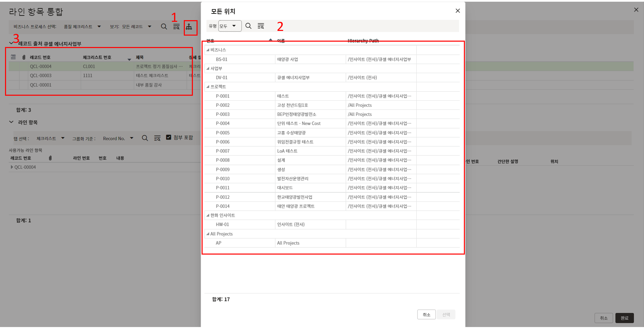Image resolution: width=644 pixels, height=329 pixels.
Task: Close the 모든 위치 dialog
Action: point(458,11)
